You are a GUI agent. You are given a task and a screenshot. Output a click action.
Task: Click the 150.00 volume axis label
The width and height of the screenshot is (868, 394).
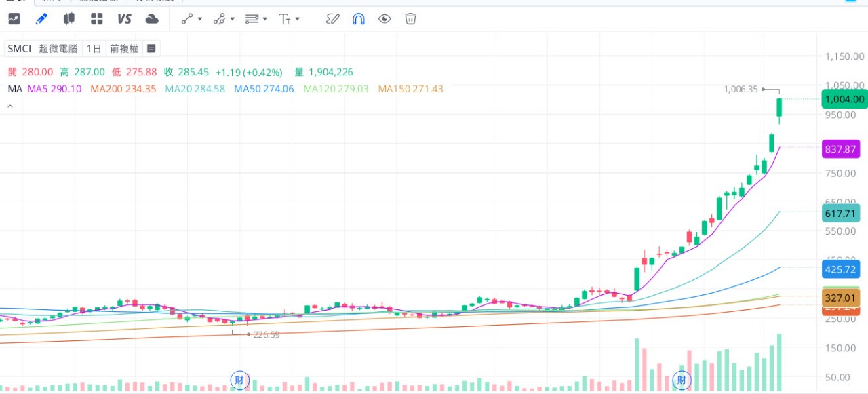click(840, 348)
